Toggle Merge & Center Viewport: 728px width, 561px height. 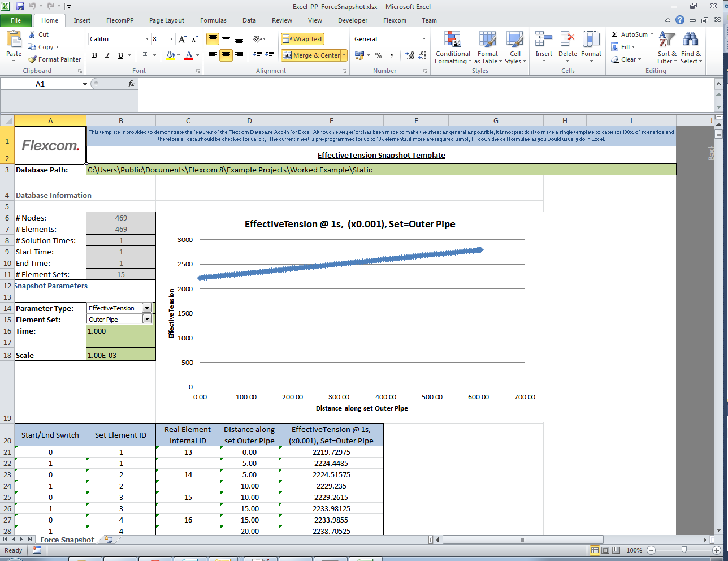(x=311, y=55)
